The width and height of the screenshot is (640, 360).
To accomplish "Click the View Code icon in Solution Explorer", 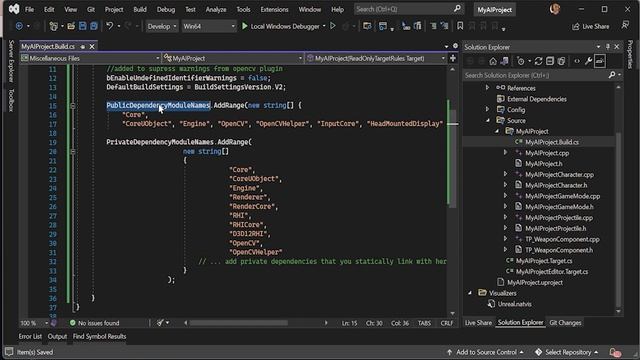I will click(577, 61).
